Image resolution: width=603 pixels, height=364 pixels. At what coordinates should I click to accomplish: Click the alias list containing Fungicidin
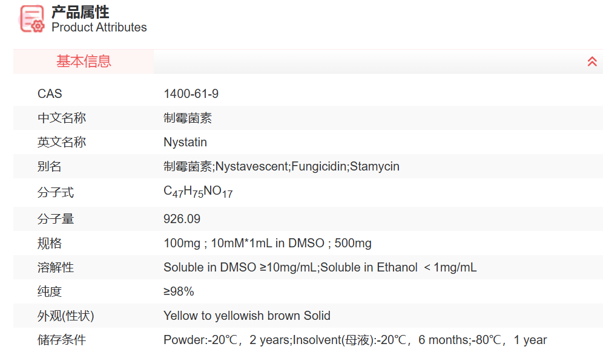[282, 166]
